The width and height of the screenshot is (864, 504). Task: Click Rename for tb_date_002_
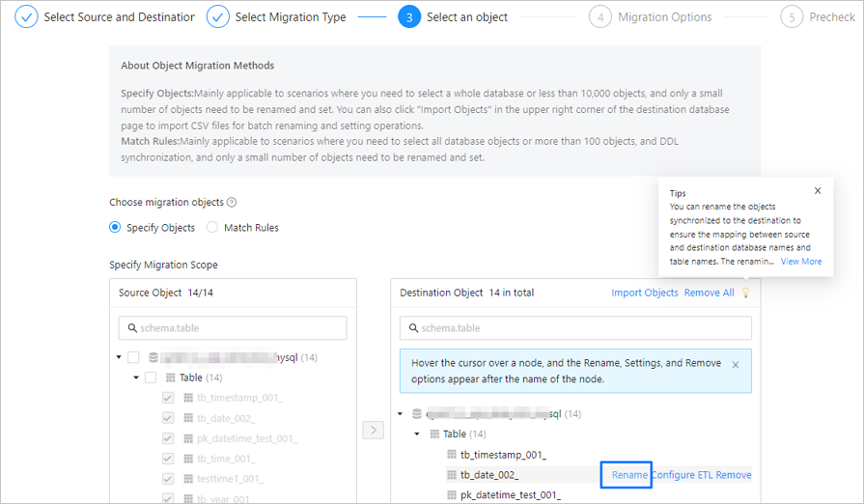(629, 475)
